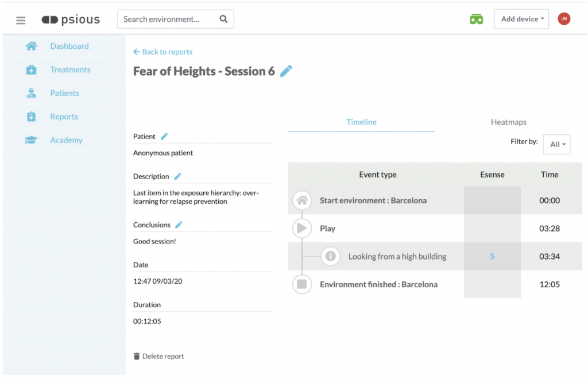The width and height of the screenshot is (588, 379).
Task: Click the Search environment input field
Action: [165, 19]
